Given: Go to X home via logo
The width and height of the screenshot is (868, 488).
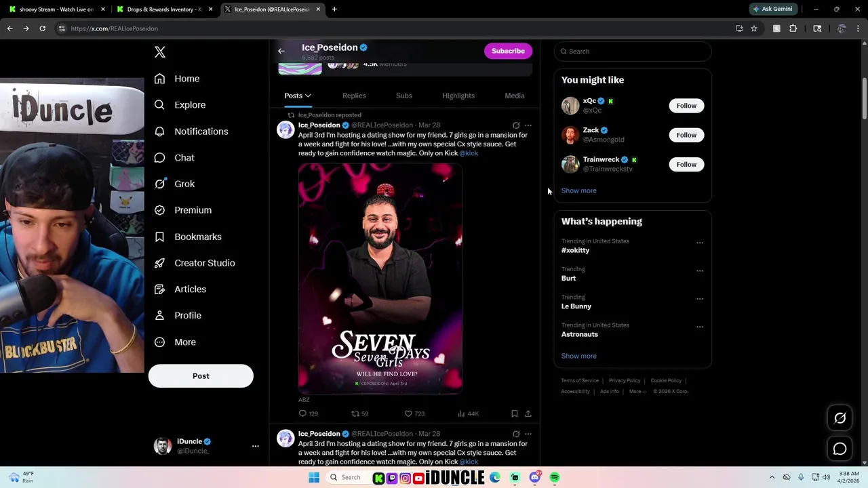Looking at the screenshot, I should [160, 52].
